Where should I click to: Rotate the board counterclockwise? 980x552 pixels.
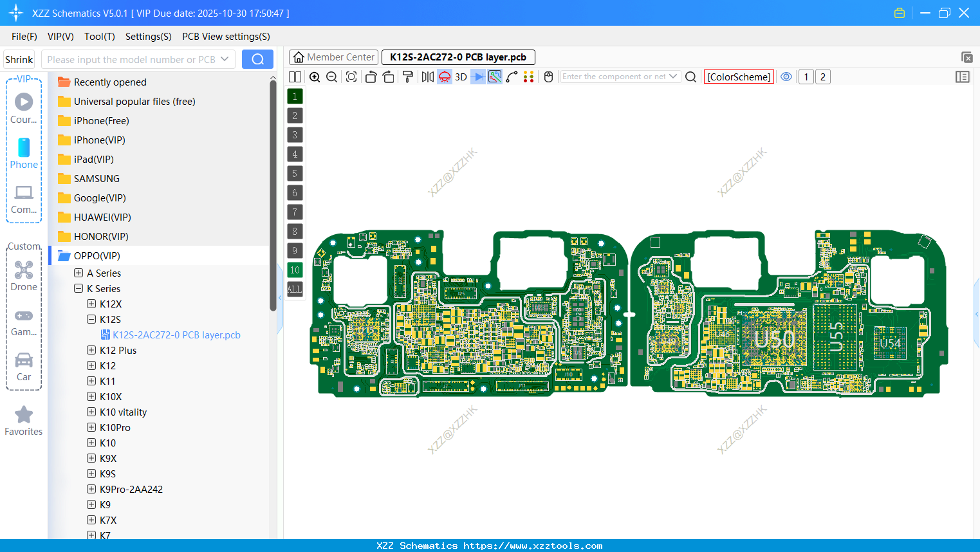pyautogui.click(x=371, y=77)
